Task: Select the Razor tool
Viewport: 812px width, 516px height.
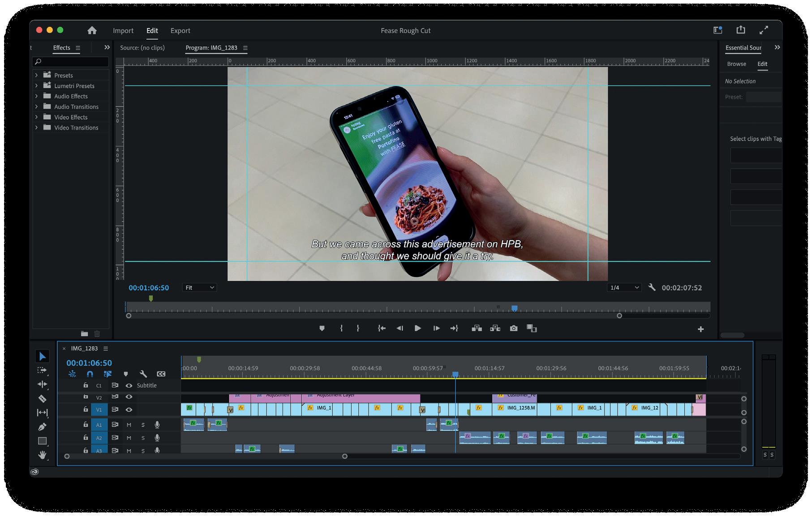Action: (42, 398)
